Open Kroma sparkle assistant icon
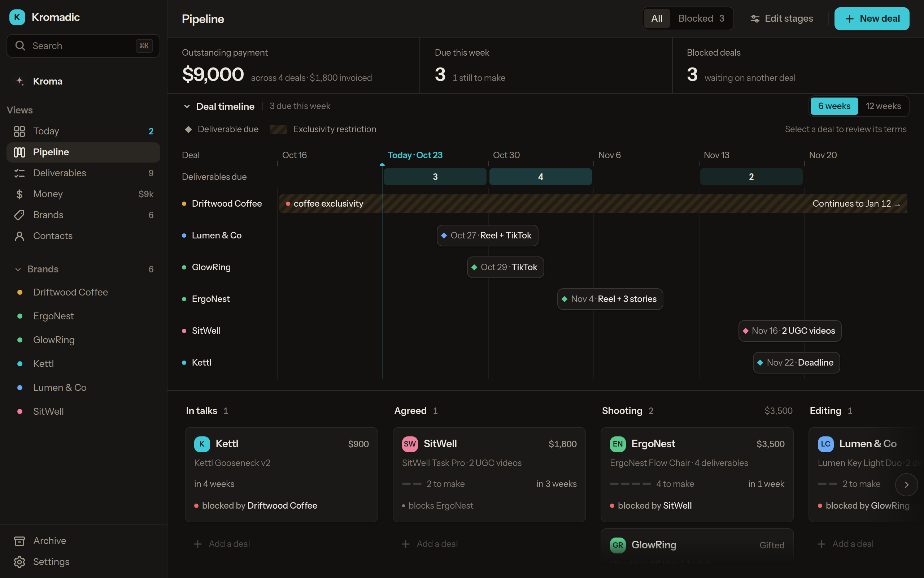This screenshot has width=924, height=578. (20, 81)
